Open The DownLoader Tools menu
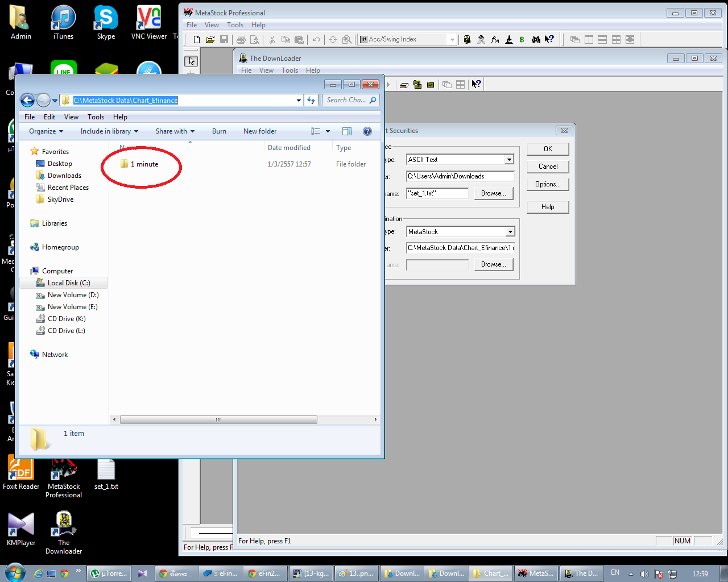728x582 pixels. click(289, 70)
